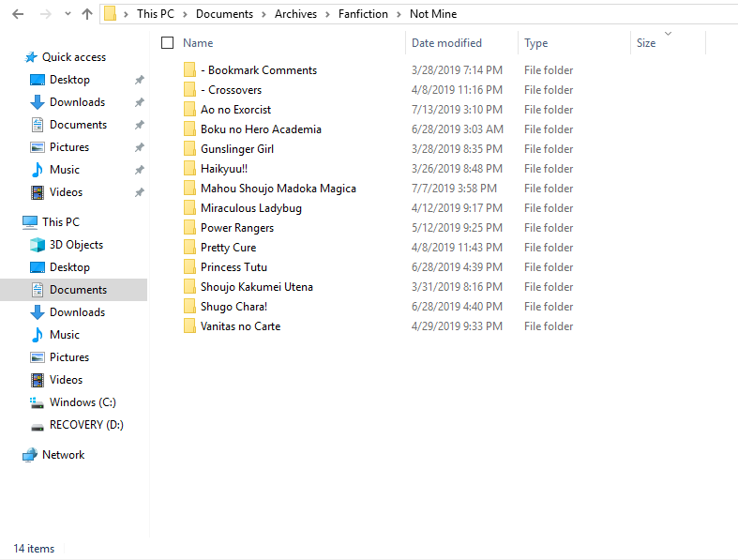Sort by Type column header
The width and height of the screenshot is (738, 560).
coord(535,43)
